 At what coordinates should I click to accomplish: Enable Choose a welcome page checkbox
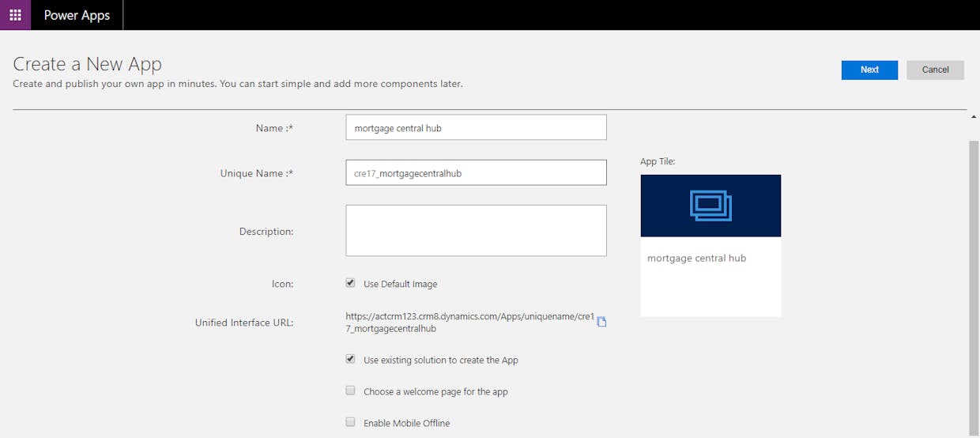pyautogui.click(x=350, y=391)
